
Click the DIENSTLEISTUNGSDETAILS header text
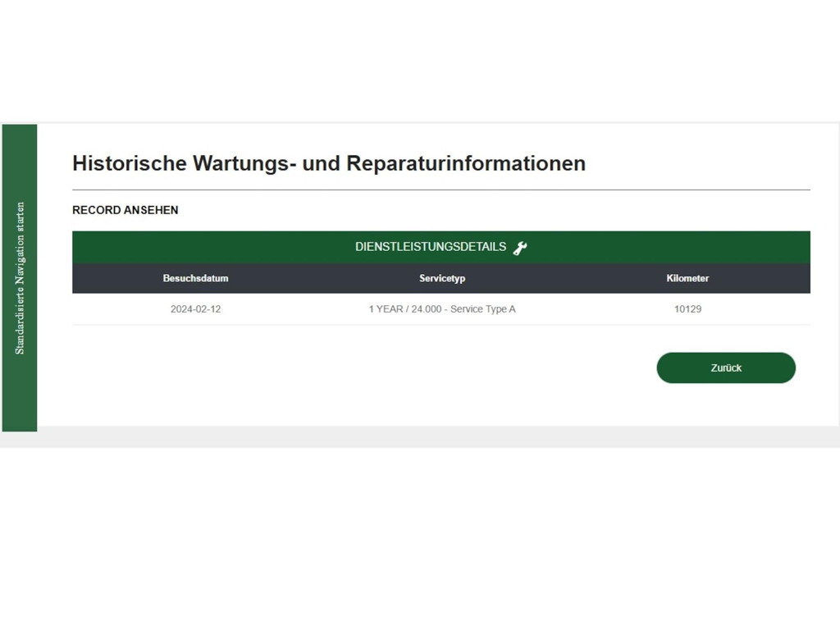point(430,247)
